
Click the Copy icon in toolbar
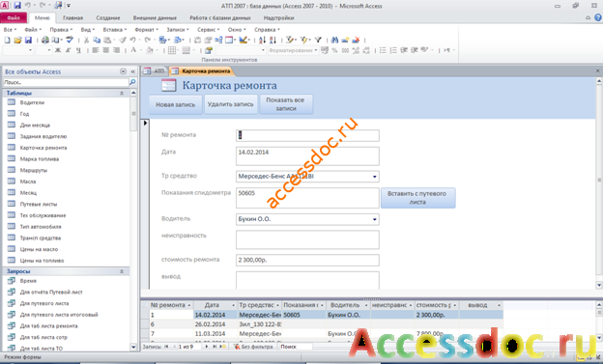pyautogui.click(x=97, y=40)
